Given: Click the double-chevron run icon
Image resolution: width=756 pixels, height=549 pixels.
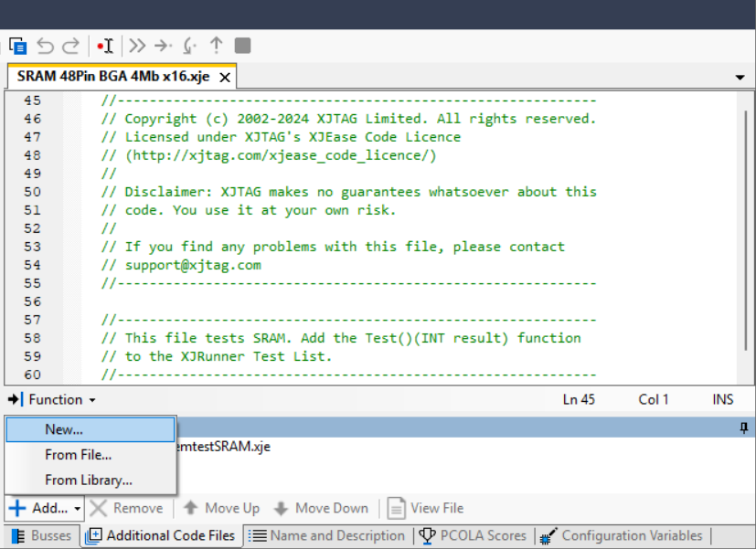Looking at the screenshot, I should tap(137, 46).
